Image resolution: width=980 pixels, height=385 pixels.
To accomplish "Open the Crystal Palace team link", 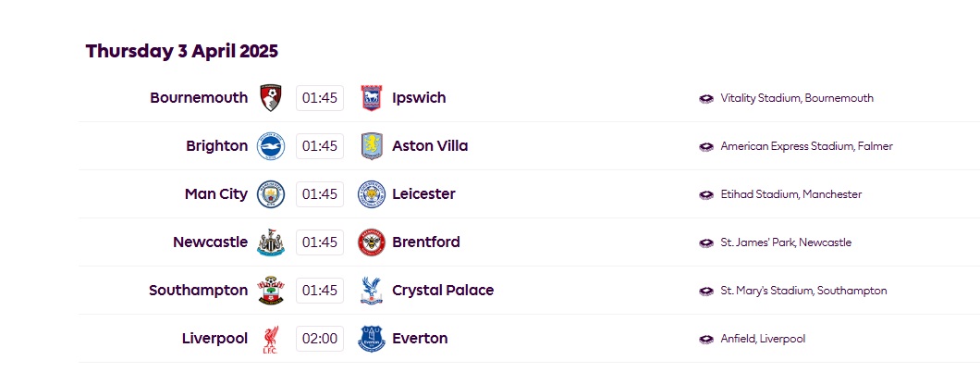I will 443,291.
